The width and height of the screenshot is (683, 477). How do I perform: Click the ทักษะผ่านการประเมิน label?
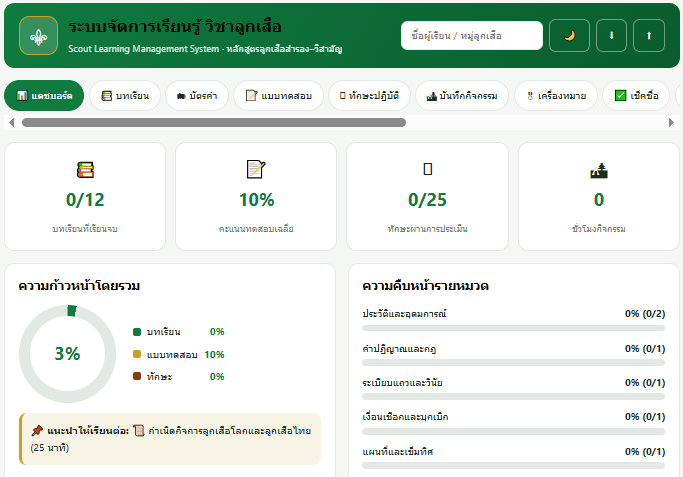(x=427, y=229)
